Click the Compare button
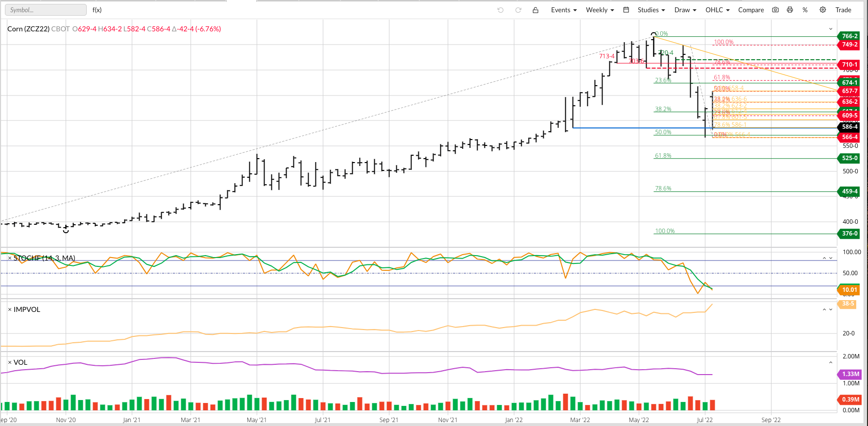Viewport: 868px width, 426px height. tap(751, 10)
